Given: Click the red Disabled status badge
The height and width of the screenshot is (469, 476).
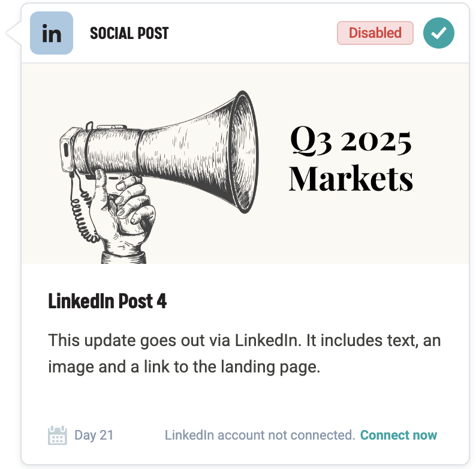Looking at the screenshot, I should coord(375,33).
